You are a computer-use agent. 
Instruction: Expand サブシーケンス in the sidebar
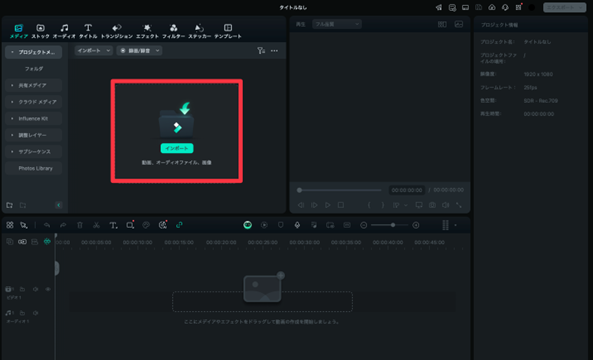(x=33, y=152)
